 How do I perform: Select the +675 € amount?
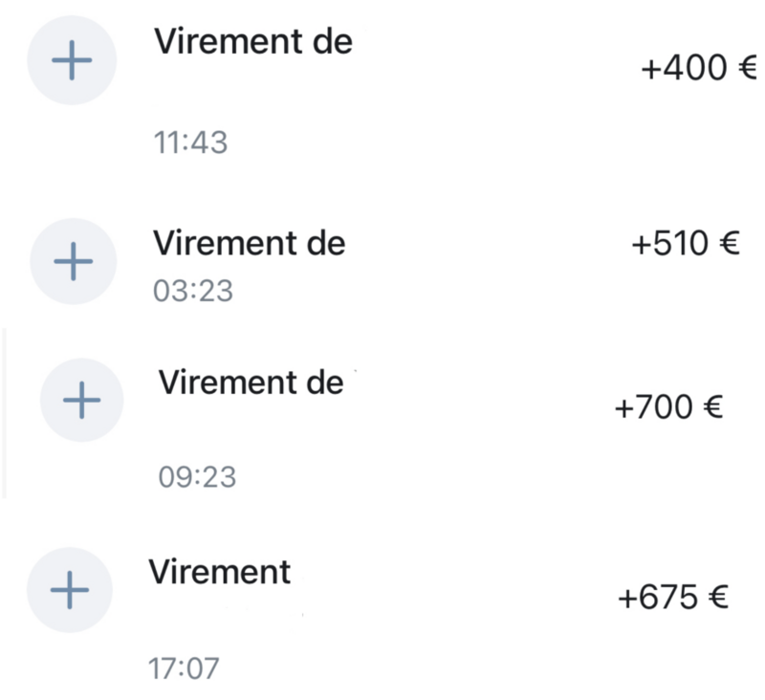click(x=673, y=597)
